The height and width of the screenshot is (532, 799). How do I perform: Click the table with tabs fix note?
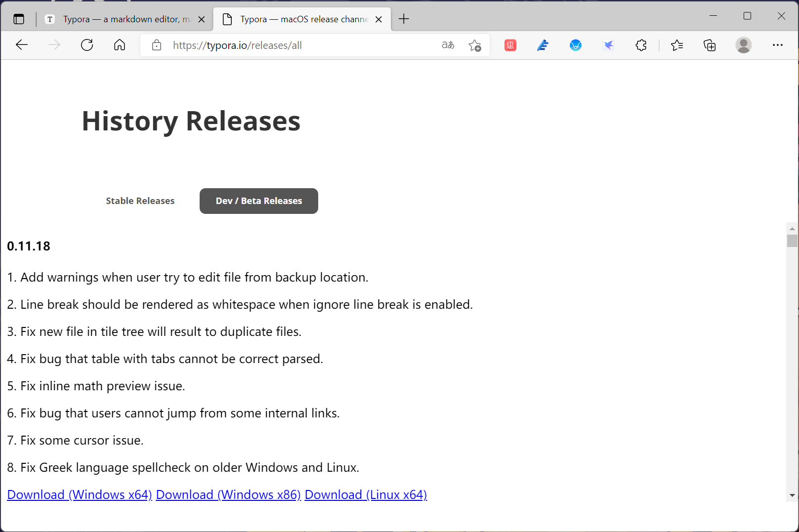pyautogui.click(x=165, y=359)
